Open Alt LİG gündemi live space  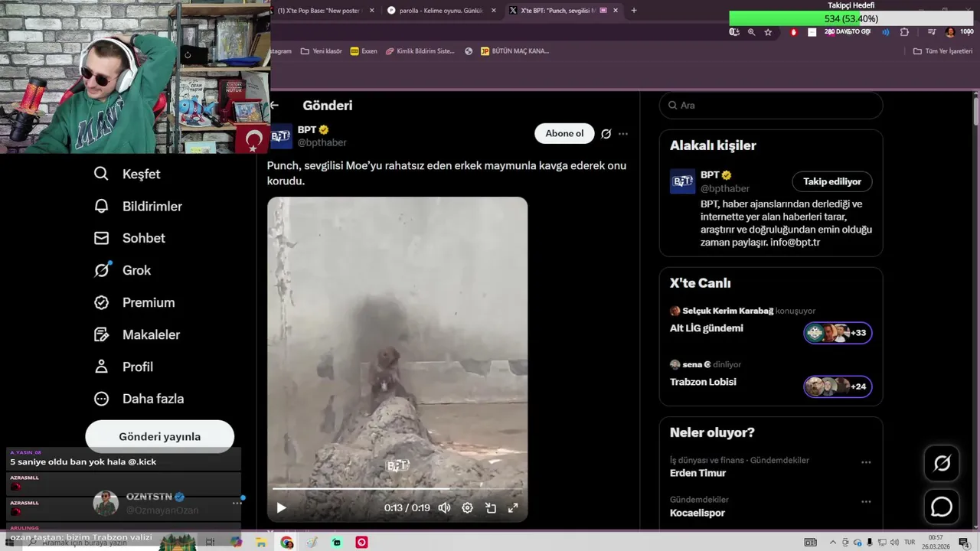point(707,328)
